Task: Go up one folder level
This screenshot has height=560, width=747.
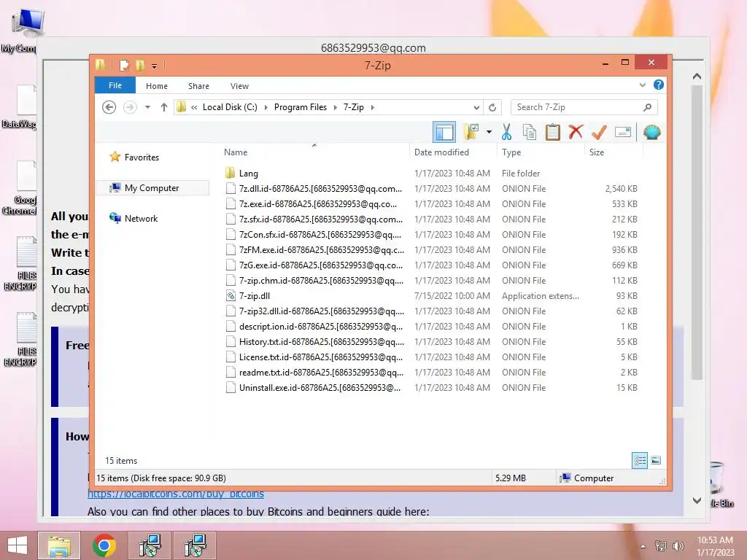Action: click(x=164, y=107)
